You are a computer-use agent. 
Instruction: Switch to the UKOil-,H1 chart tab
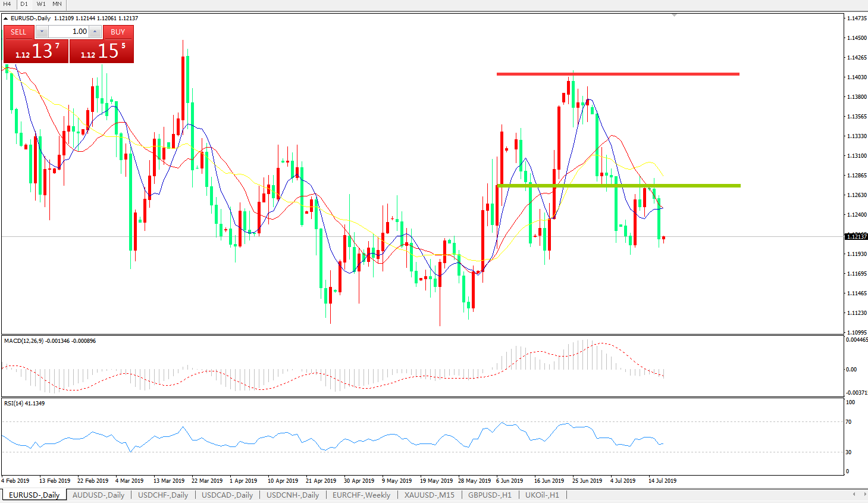click(x=541, y=495)
